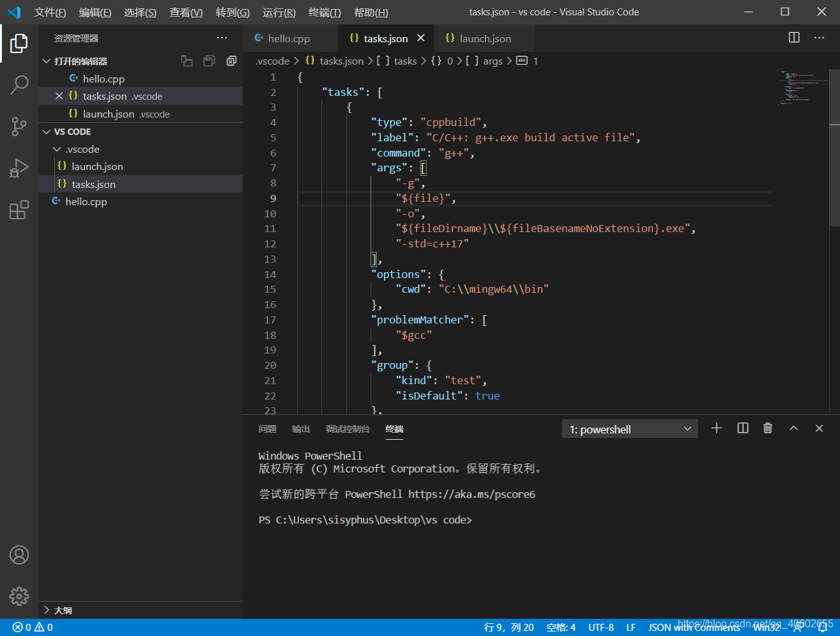Click new untitled file icon in open editors

tap(187, 61)
